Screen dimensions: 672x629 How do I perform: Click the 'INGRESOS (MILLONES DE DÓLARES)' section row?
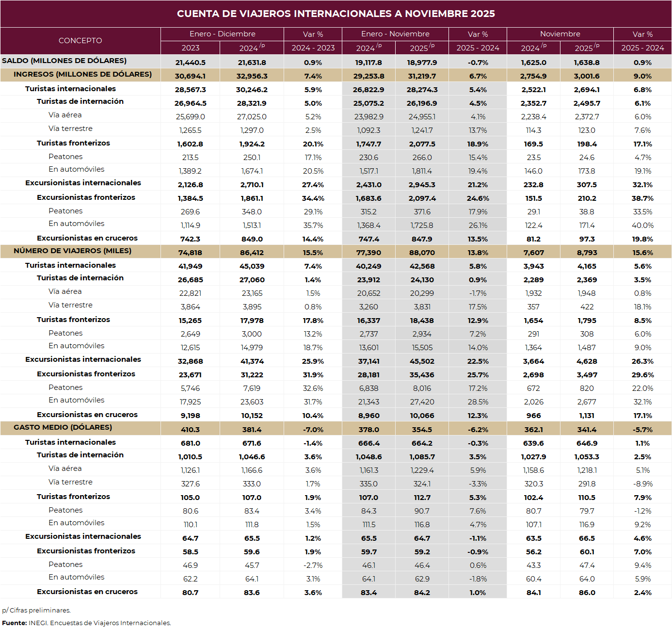point(82,74)
